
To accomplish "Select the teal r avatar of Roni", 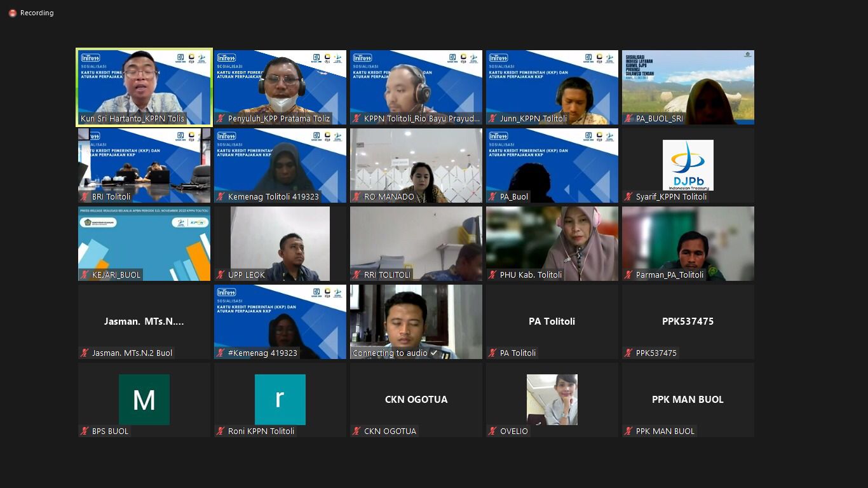I will pos(280,399).
